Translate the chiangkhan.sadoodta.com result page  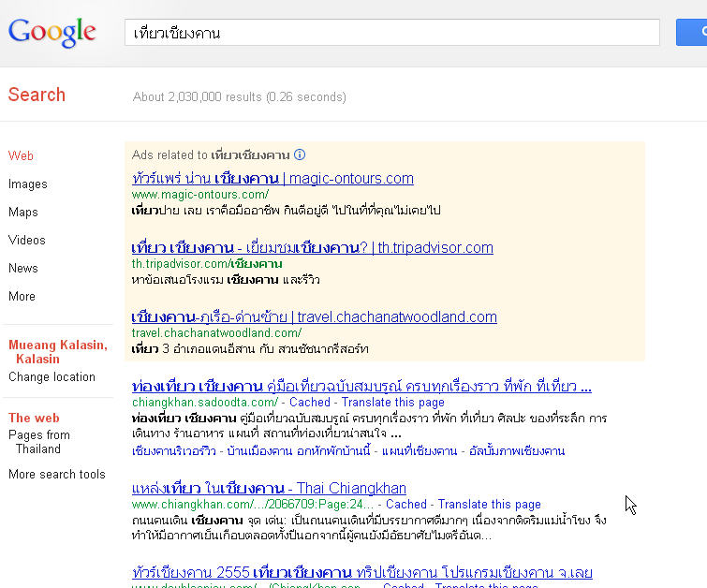coord(392,403)
